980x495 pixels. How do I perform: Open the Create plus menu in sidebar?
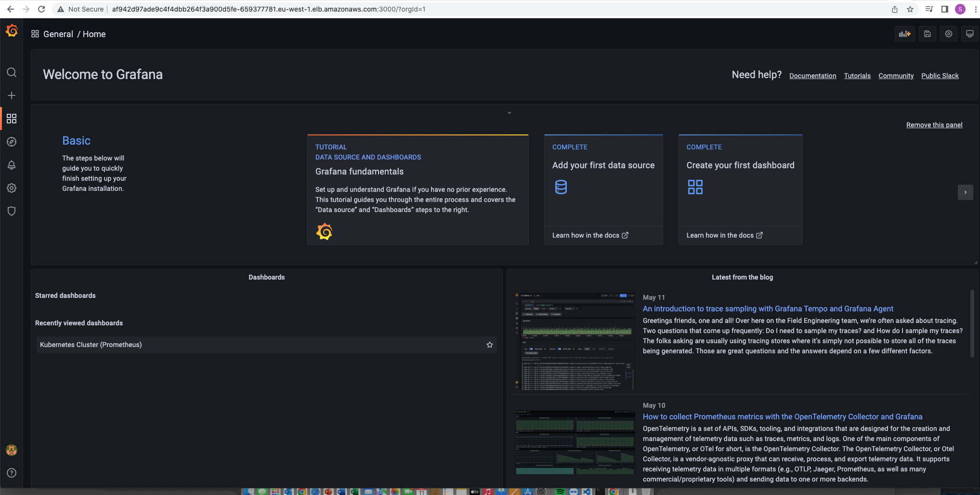(12, 95)
